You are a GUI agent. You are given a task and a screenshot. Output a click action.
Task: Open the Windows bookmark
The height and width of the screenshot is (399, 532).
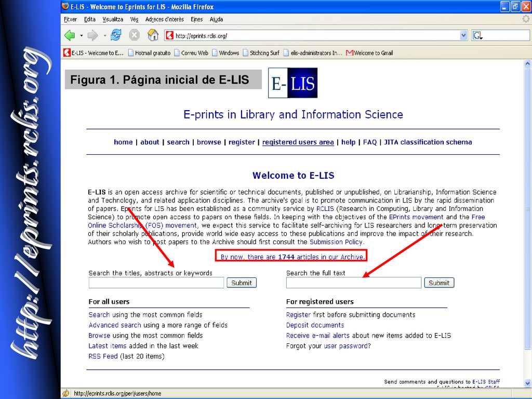click(x=225, y=53)
